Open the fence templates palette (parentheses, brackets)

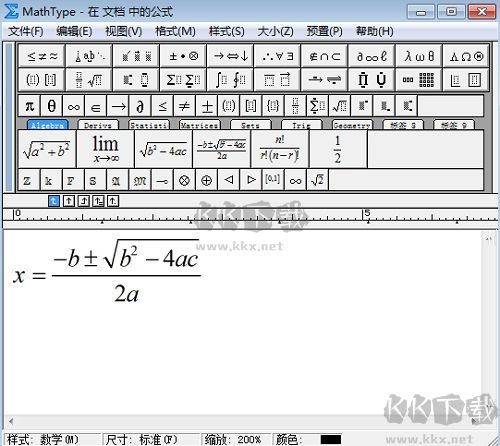tap(42, 79)
